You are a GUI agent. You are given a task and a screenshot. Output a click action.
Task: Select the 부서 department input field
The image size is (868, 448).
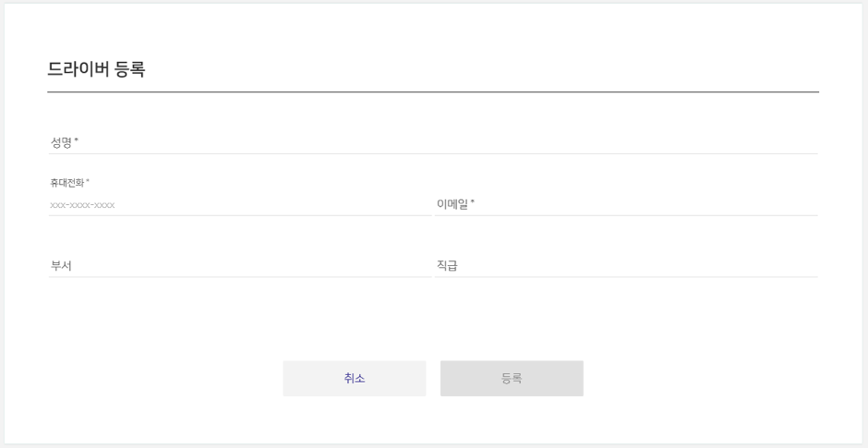(240, 266)
